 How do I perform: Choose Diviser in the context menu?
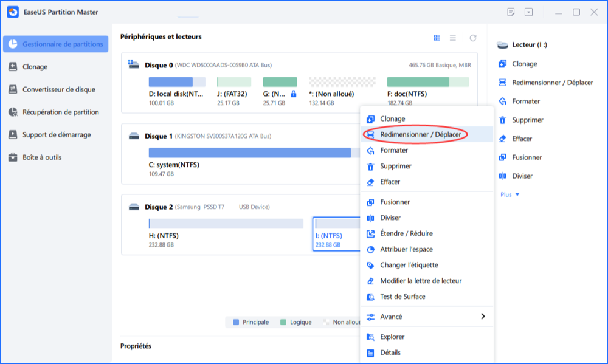pyautogui.click(x=427, y=218)
